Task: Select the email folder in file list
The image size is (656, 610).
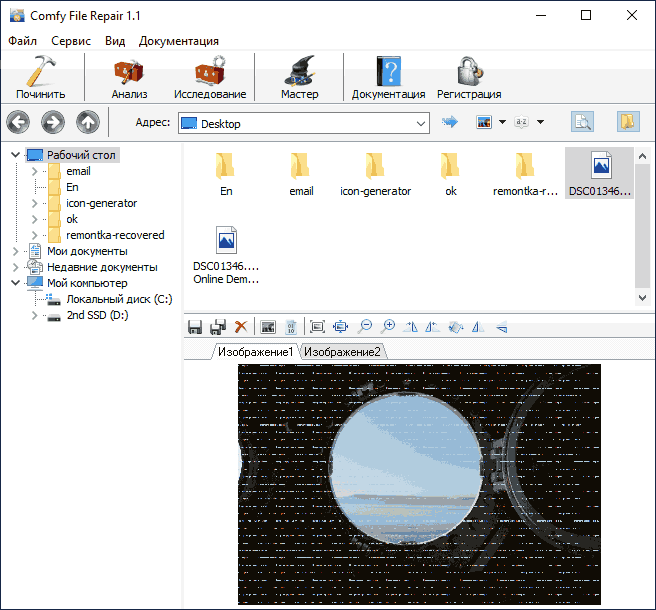Action: (x=301, y=173)
